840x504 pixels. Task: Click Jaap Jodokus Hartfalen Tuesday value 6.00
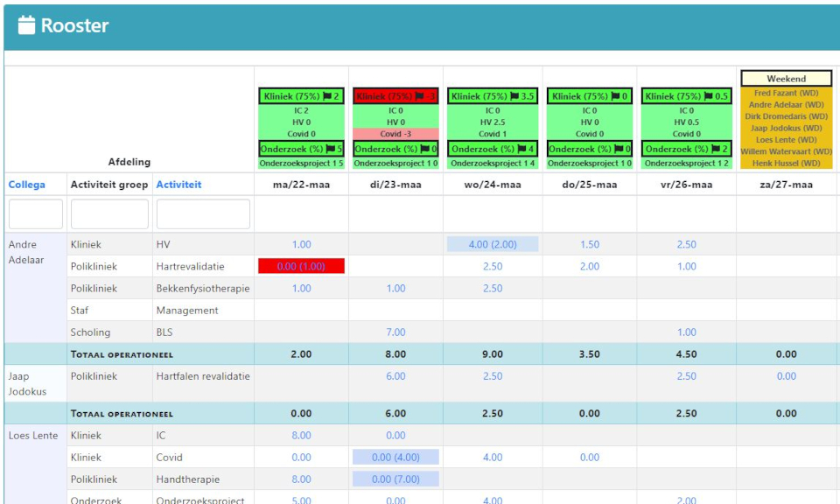tap(395, 376)
